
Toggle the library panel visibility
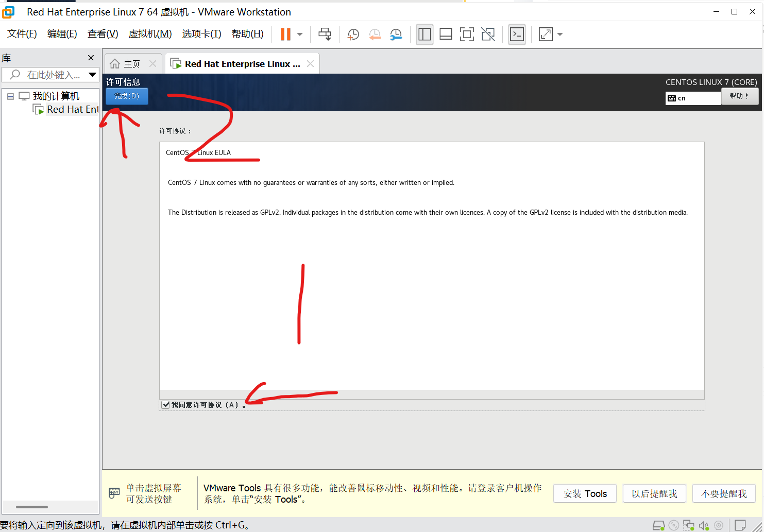pyautogui.click(x=425, y=34)
